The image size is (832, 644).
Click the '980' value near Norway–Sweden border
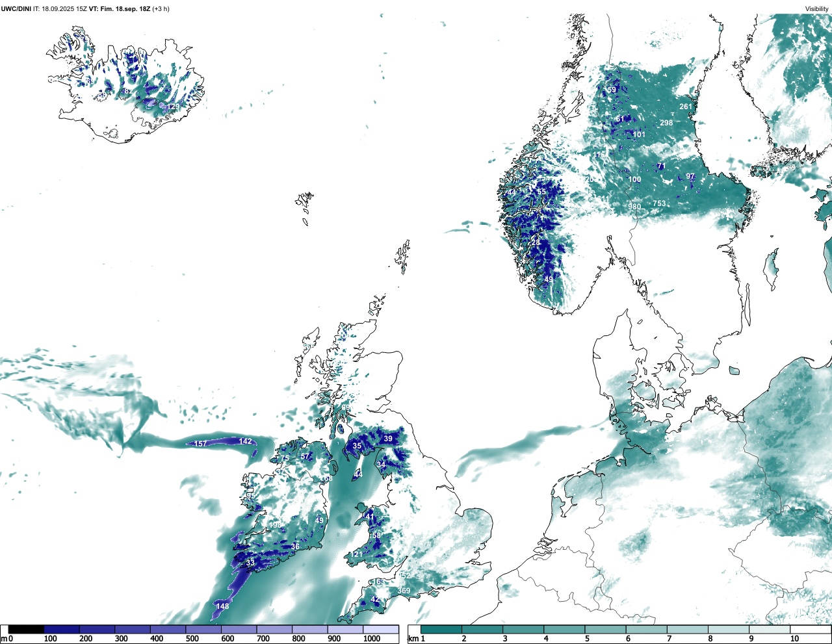[x=634, y=207]
